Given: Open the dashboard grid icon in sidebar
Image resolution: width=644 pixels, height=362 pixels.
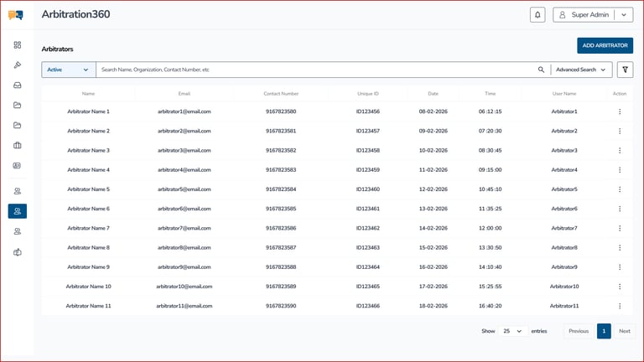Looking at the screenshot, I should (18, 44).
